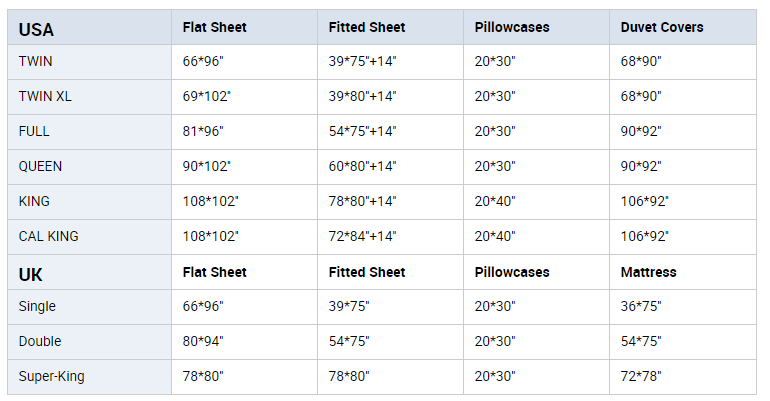Click TWIN XL flat sheet size 69*102"
This screenshot has width=770, height=401.
206,96
